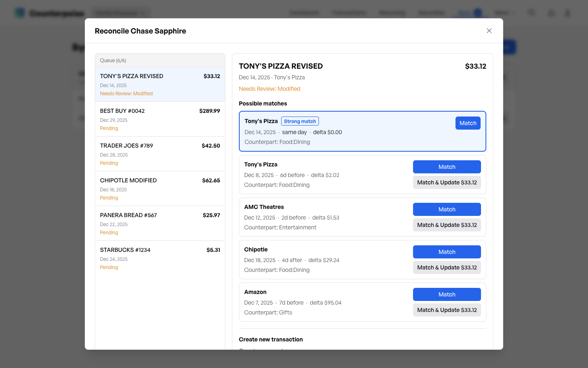Click the $289.99 amount in the queue

209,111
